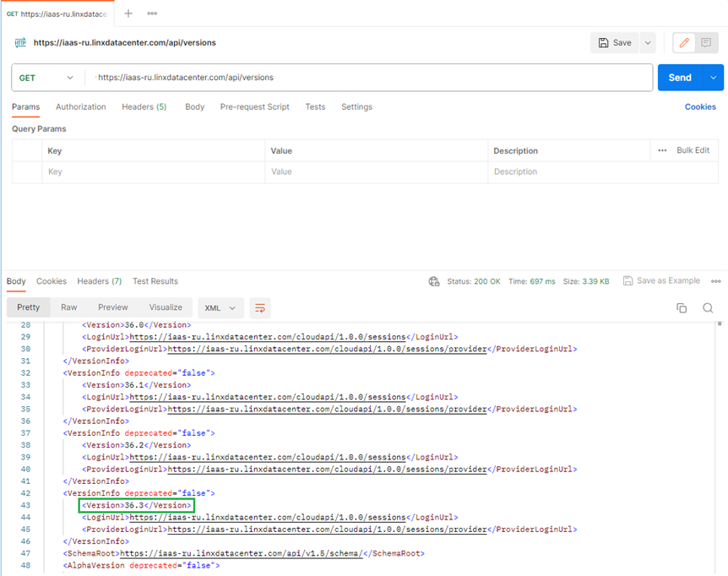Click the query param Key field
The height and width of the screenshot is (576, 728).
click(x=153, y=171)
